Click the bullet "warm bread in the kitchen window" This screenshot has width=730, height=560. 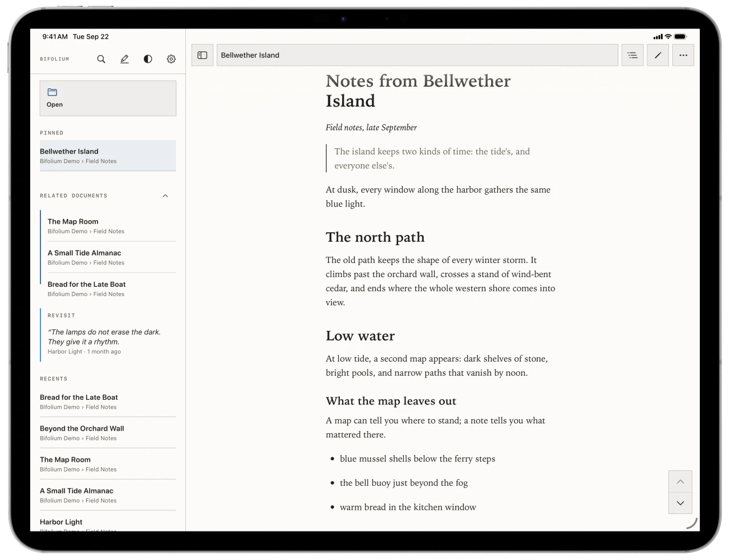[x=408, y=507]
